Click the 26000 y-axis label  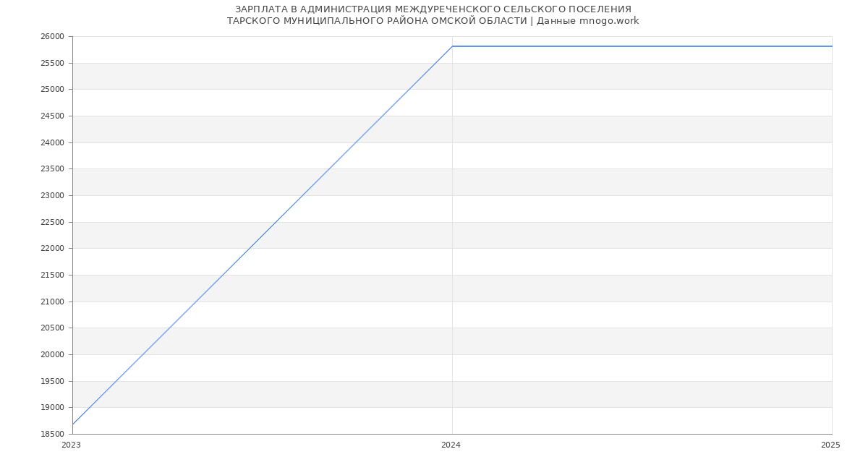click(x=52, y=37)
